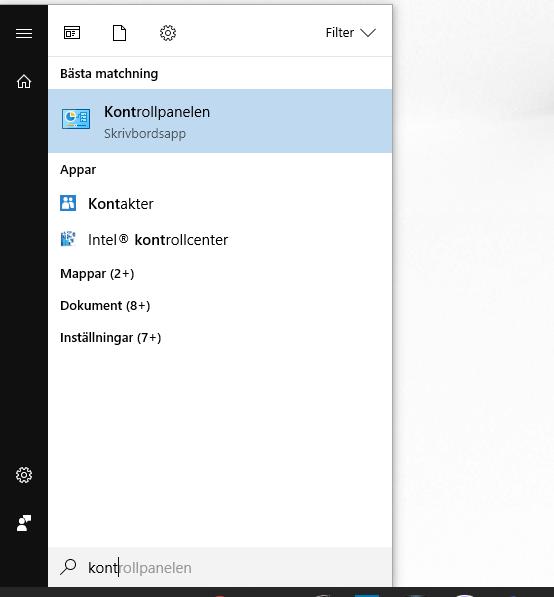This screenshot has width=554, height=597.
Task: Open the Kontakter app result
Action: tap(220, 204)
